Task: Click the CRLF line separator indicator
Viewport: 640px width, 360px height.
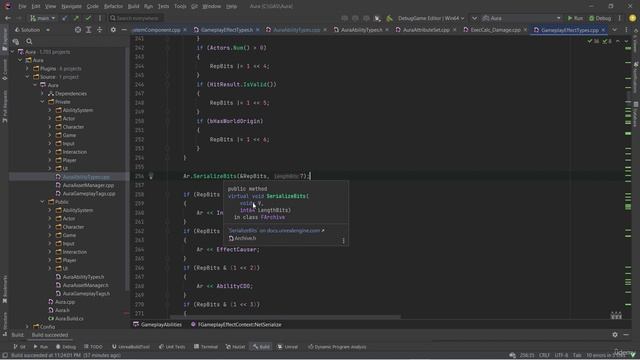Action: (x=544, y=355)
